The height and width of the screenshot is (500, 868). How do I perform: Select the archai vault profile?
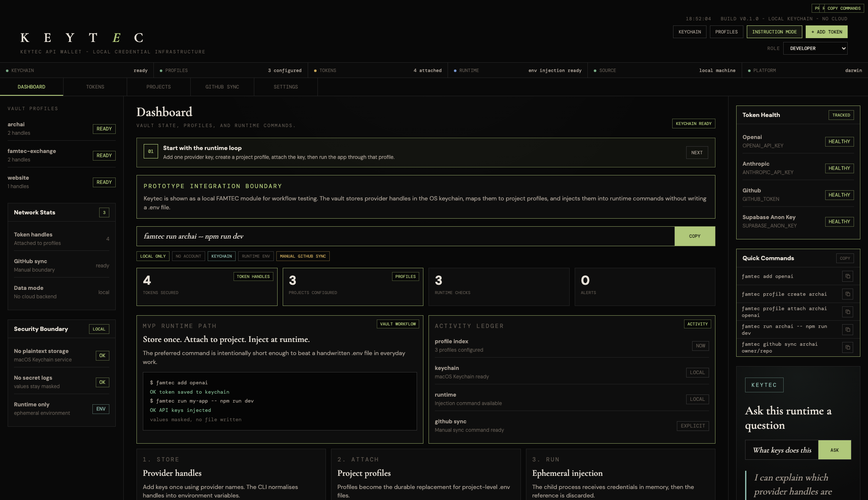61,128
